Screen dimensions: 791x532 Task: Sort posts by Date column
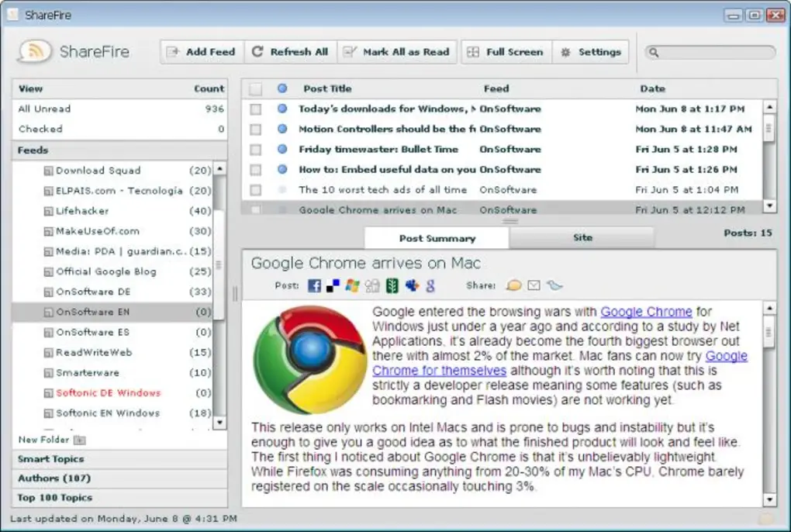[x=652, y=88]
